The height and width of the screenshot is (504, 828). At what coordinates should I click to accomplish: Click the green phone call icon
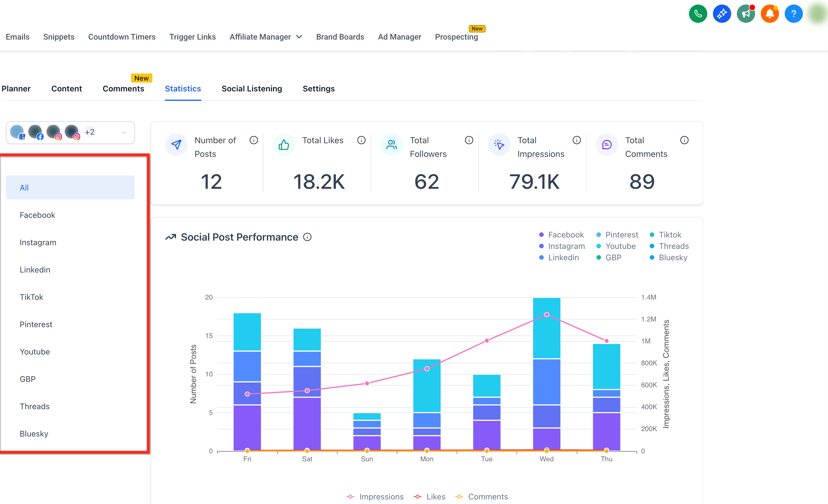point(698,14)
